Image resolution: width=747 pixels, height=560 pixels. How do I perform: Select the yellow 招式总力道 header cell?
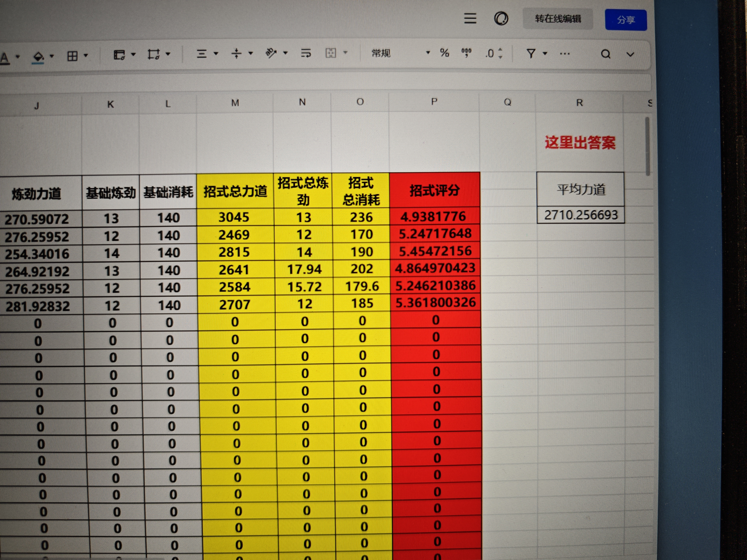point(235,191)
